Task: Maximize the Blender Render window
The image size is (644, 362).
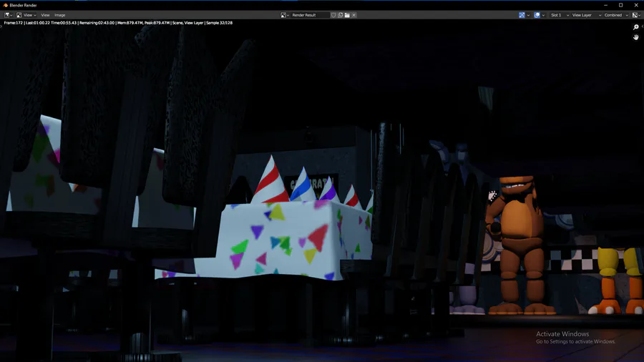Action: click(x=621, y=5)
